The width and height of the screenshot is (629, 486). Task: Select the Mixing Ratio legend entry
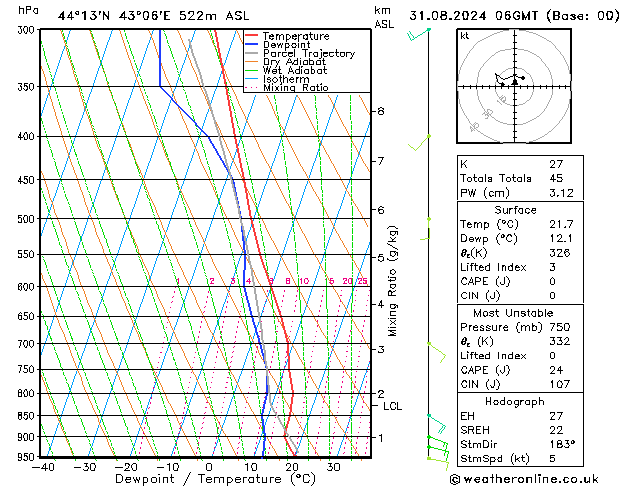[x=295, y=88]
